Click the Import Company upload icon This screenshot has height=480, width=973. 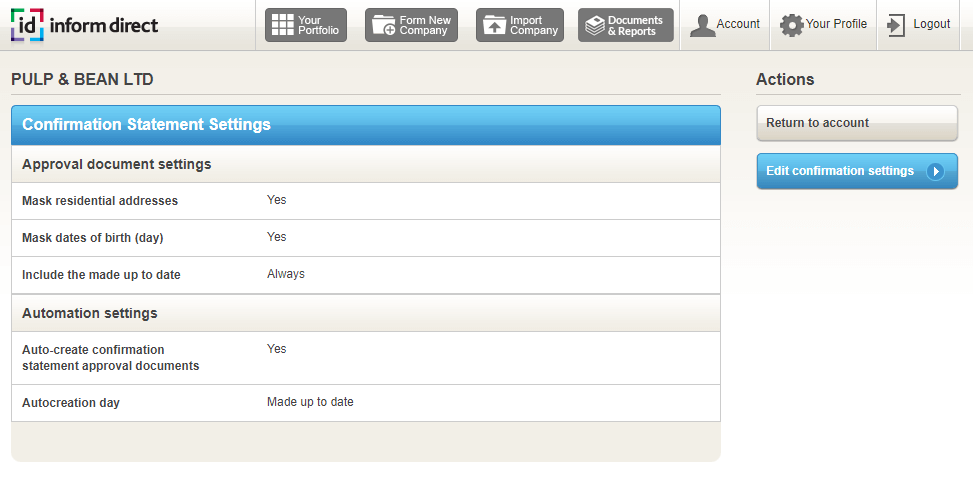494,25
